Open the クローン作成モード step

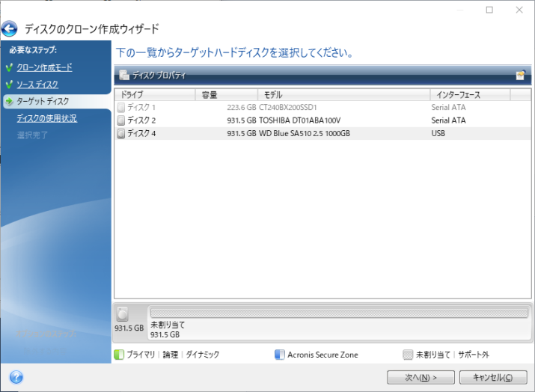(x=45, y=67)
